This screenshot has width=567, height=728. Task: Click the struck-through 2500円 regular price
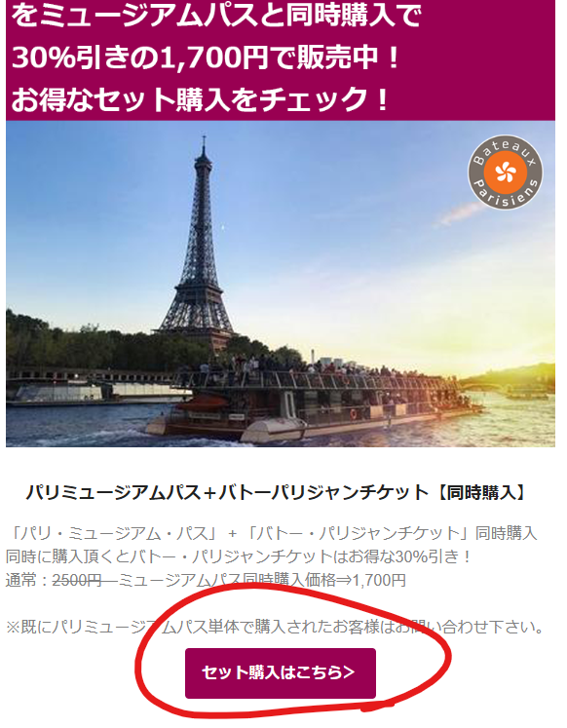click(77, 580)
